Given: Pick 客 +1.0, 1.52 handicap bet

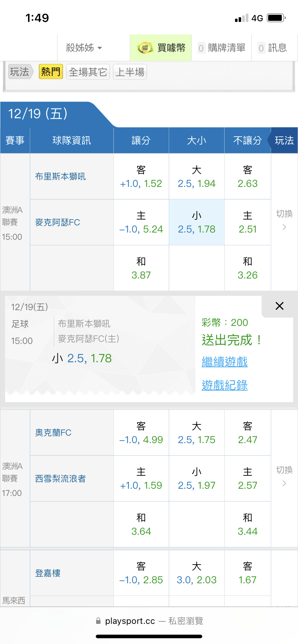Looking at the screenshot, I should (141, 177).
